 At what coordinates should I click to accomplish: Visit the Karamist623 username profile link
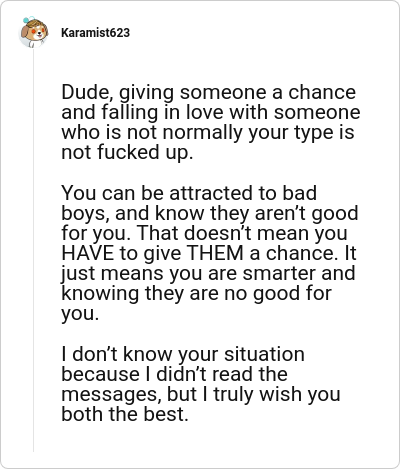95,33
